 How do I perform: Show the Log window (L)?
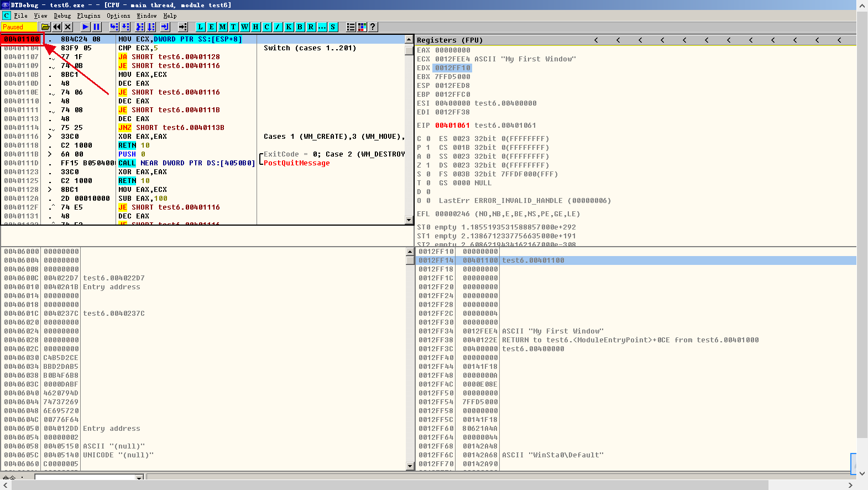[200, 27]
